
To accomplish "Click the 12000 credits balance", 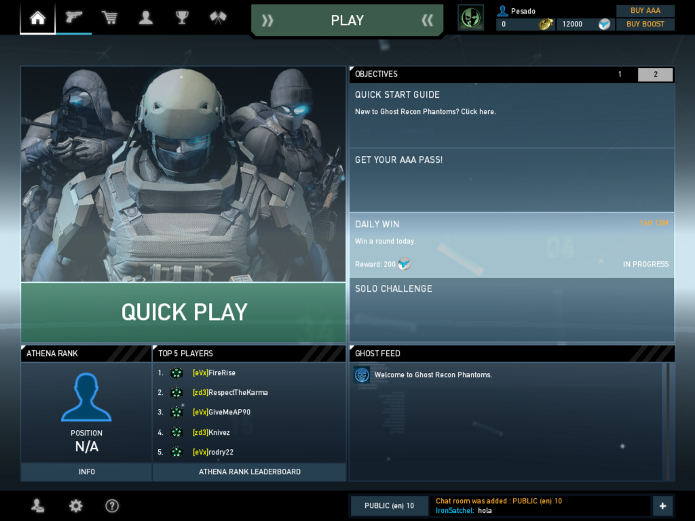I will coord(572,24).
